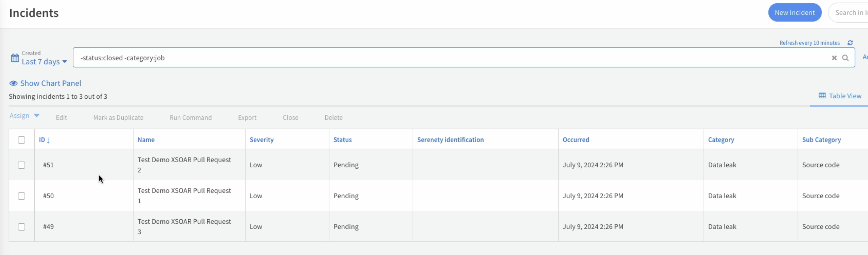Sort by the Severity column header
The image size is (868, 255).
(262, 140)
